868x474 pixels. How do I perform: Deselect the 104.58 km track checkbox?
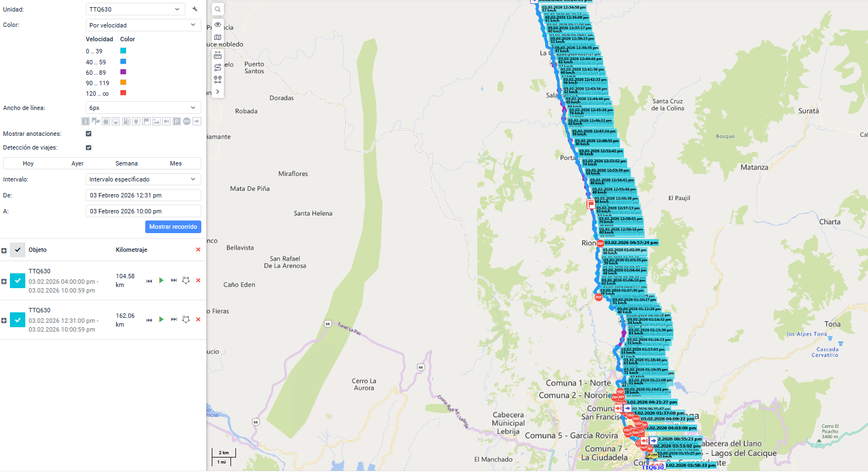click(18, 281)
